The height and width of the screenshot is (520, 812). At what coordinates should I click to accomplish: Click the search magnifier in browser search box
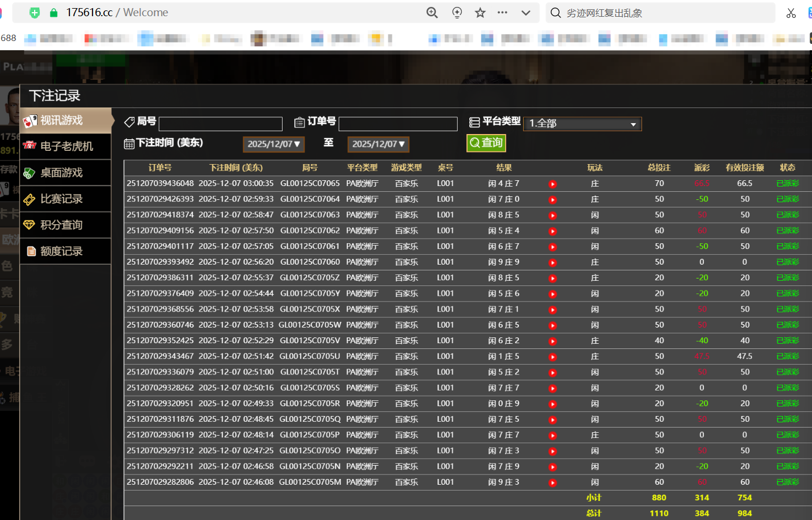pyautogui.click(x=555, y=13)
